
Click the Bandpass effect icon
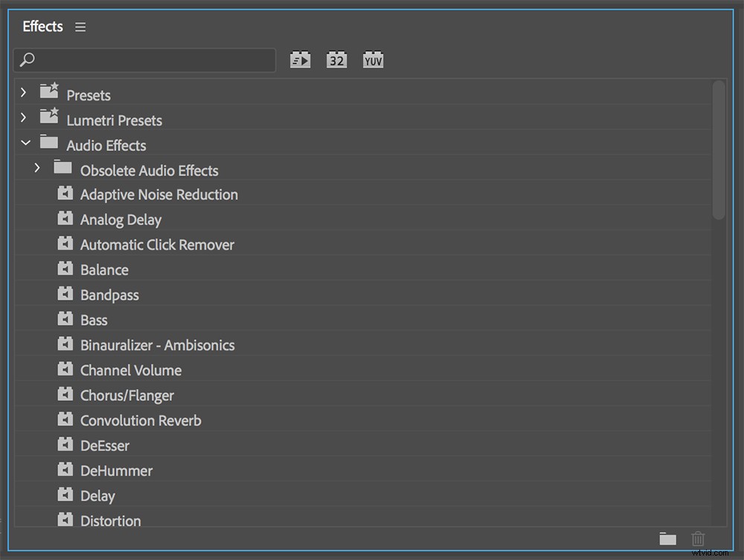pyautogui.click(x=65, y=295)
